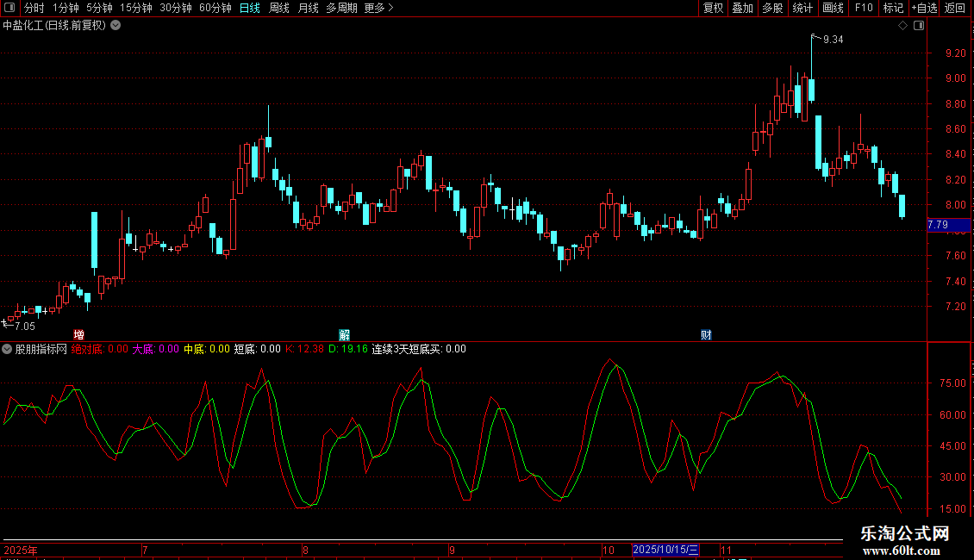The image size is (974, 560).
Task: Click the 9.00 price axis label
Action: point(955,78)
